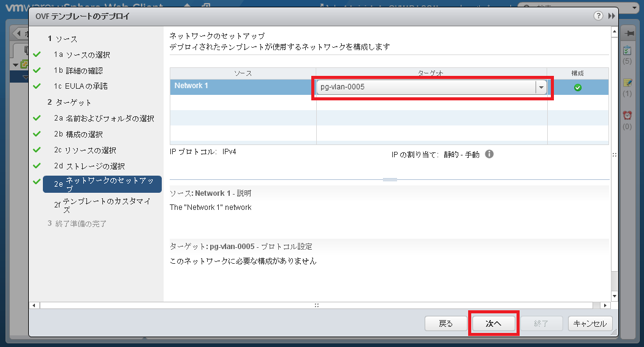644x347 pixels.
Task: Click horizontal scrollbar right arrow
Action: 605,305
